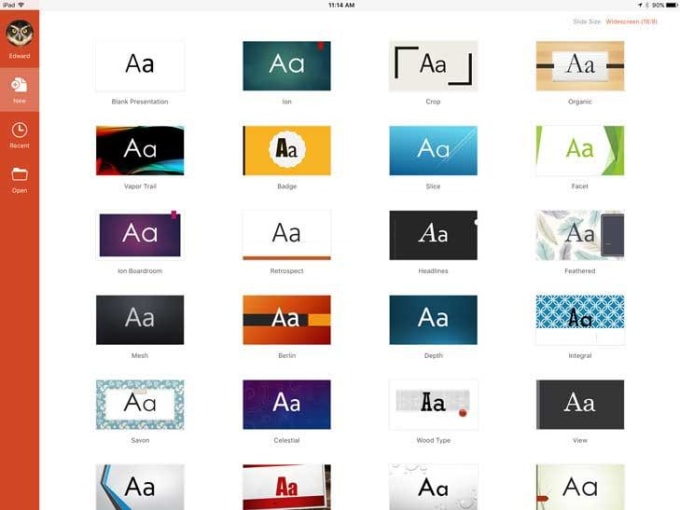The height and width of the screenshot is (510, 680).
Task: Tap the Badge theme thumbnail
Action: [x=286, y=150]
